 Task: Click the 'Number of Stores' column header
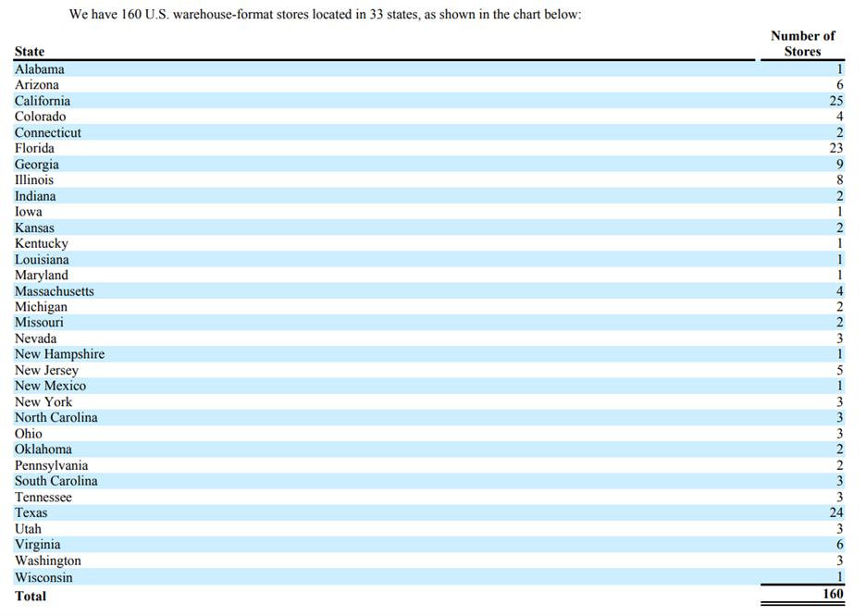coord(802,43)
